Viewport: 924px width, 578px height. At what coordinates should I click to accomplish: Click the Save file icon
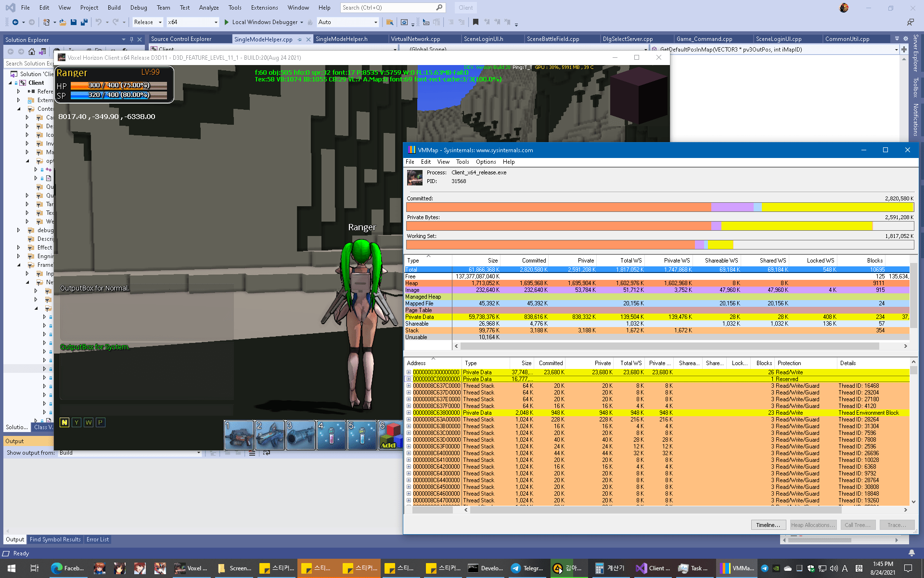pyautogui.click(x=74, y=22)
